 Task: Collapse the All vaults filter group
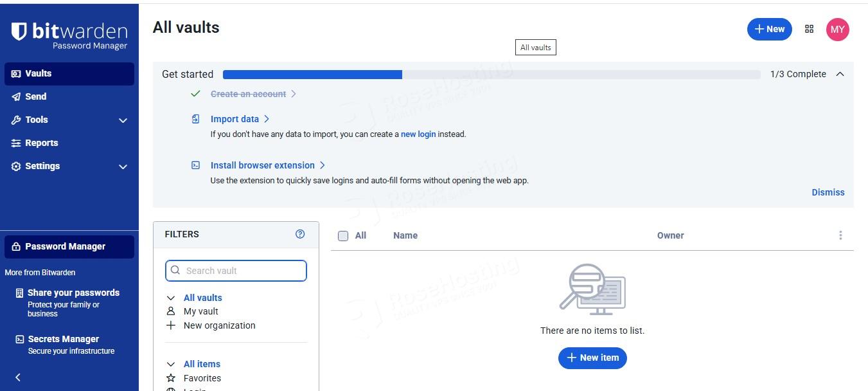click(170, 297)
